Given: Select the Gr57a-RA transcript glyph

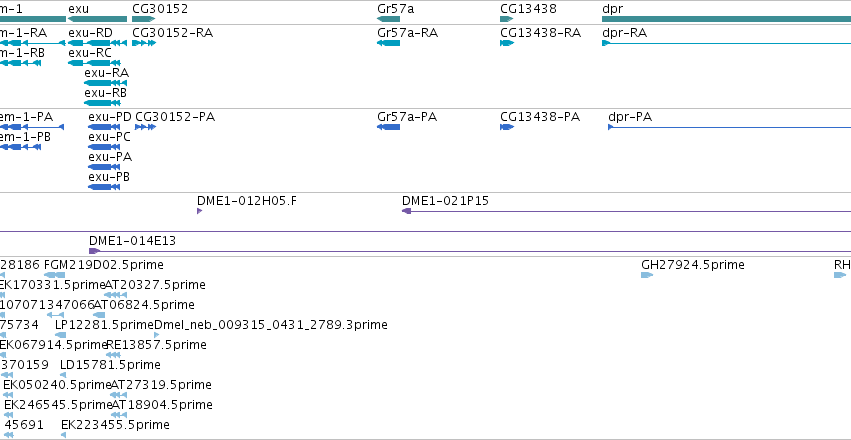Looking at the screenshot, I should coord(389,43).
